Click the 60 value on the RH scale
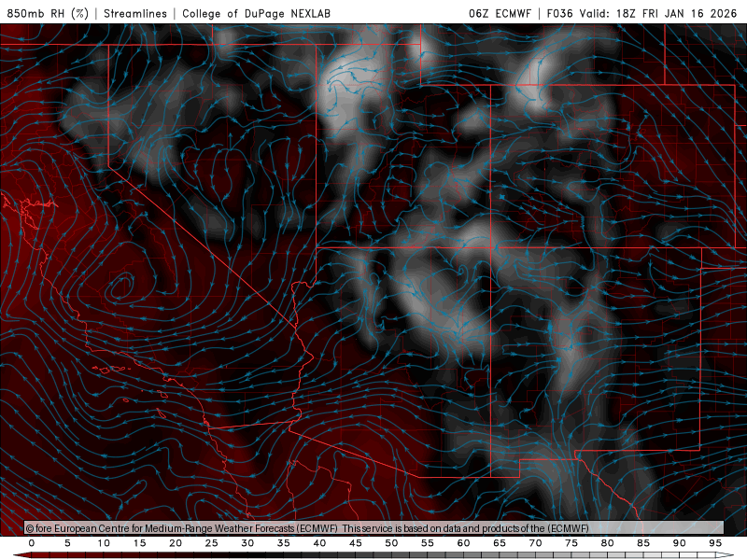The height and width of the screenshot is (560, 747). coord(463,543)
